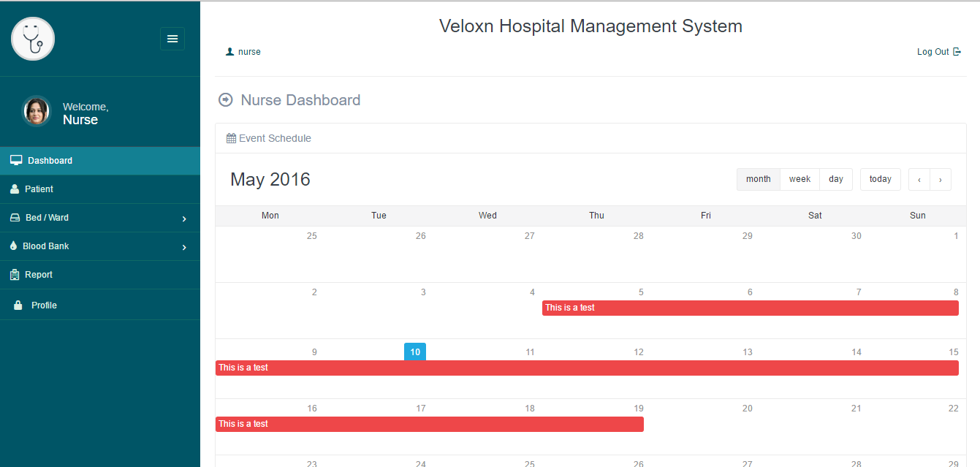Advance calendar to next month
Screen dimensions: 980x467
point(941,180)
